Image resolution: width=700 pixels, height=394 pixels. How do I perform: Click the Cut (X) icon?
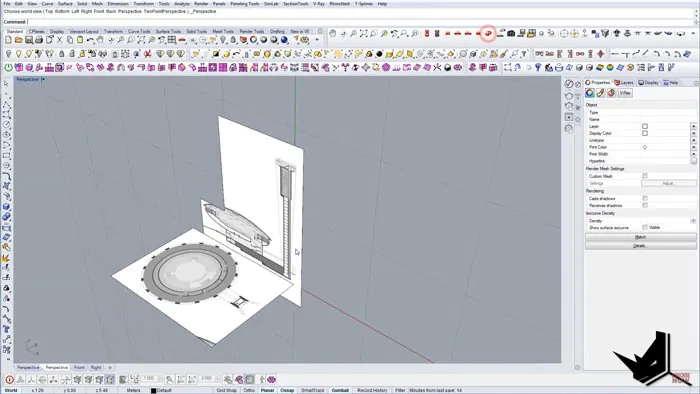click(x=59, y=40)
